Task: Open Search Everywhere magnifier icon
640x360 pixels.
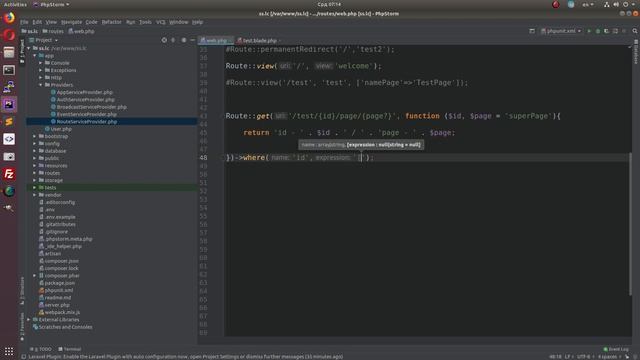Action: click(x=635, y=31)
